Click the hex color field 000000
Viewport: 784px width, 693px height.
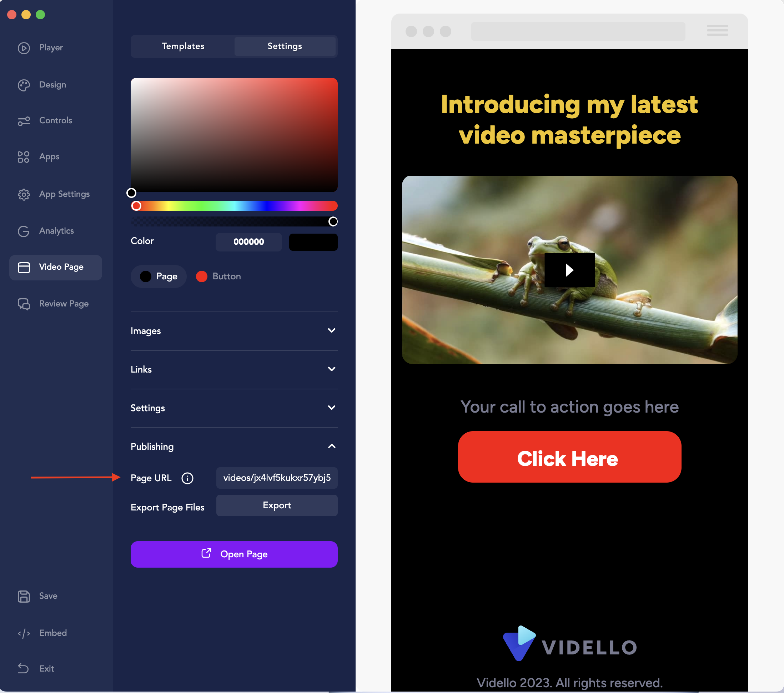coord(248,242)
